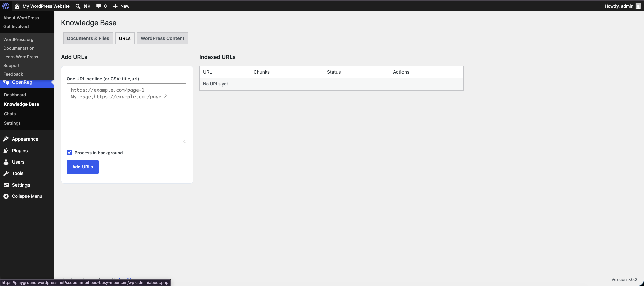
Task: Click the Process in background label
Action: [x=99, y=153]
